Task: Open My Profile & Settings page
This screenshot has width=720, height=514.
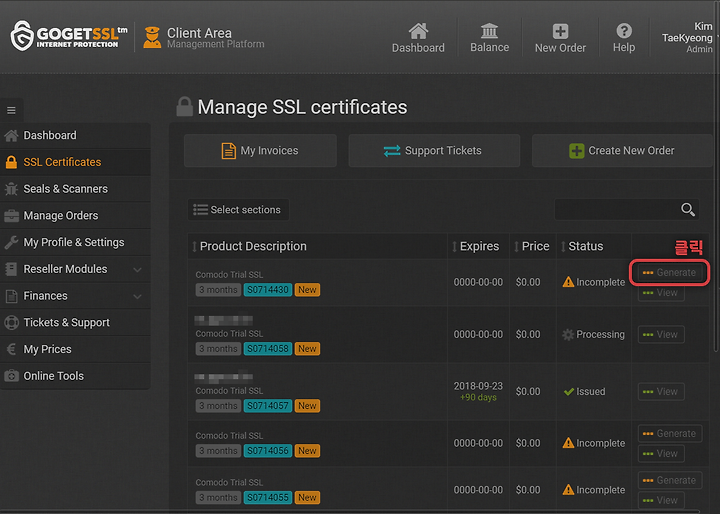Action: pos(75,242)
